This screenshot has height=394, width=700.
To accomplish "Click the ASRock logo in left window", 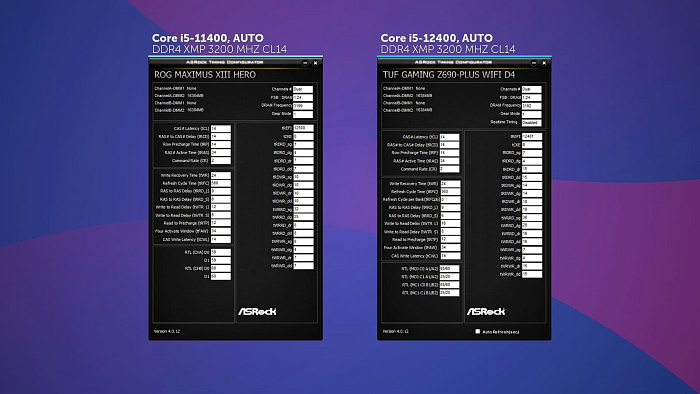I will point(257,311).
